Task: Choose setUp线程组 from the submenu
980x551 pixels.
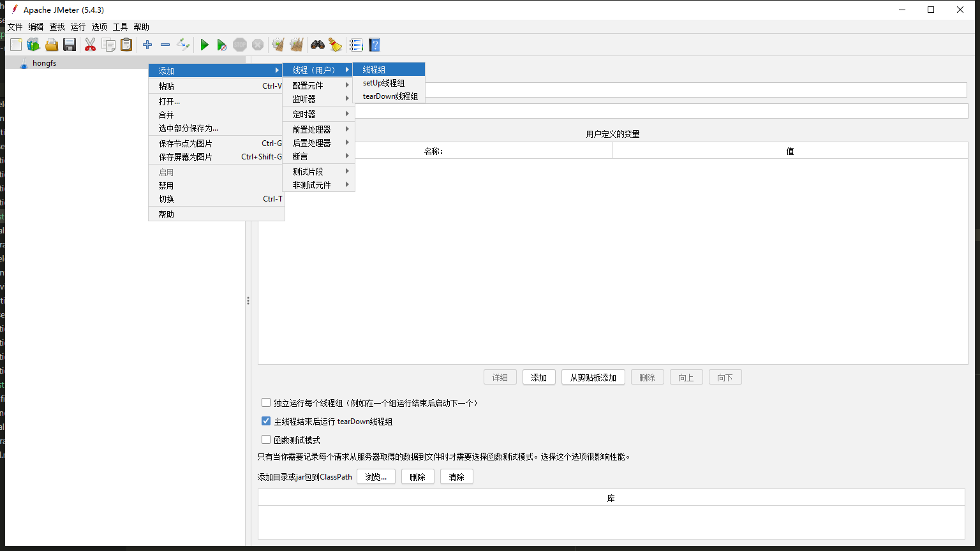Action: click(x=389, y=83)
